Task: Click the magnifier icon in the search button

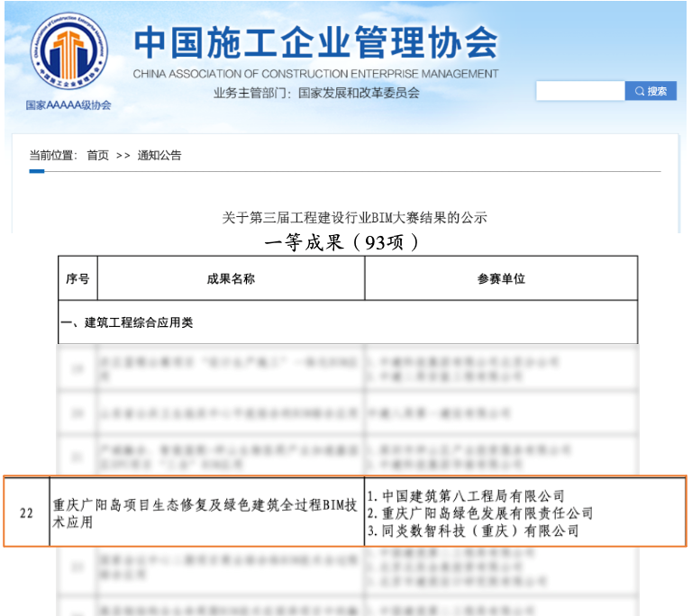Action: tap(640, 92)
